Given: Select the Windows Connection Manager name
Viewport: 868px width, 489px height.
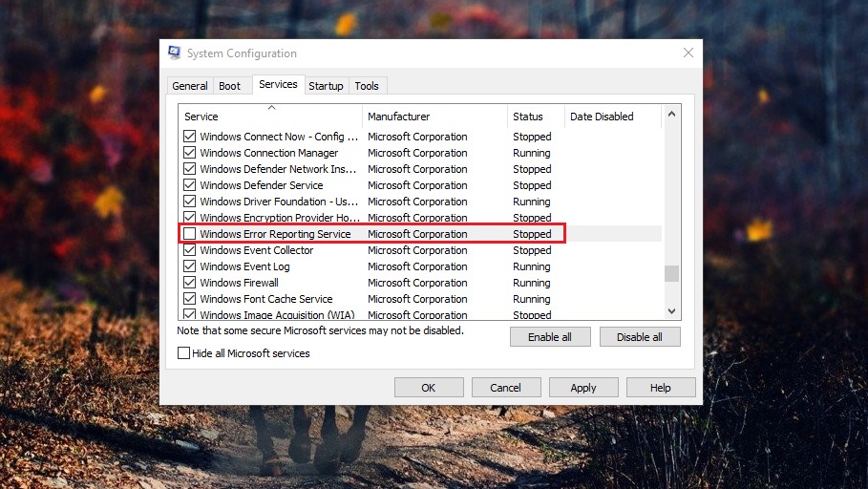Looking at the screenshot, I should (x=269, y=152).
